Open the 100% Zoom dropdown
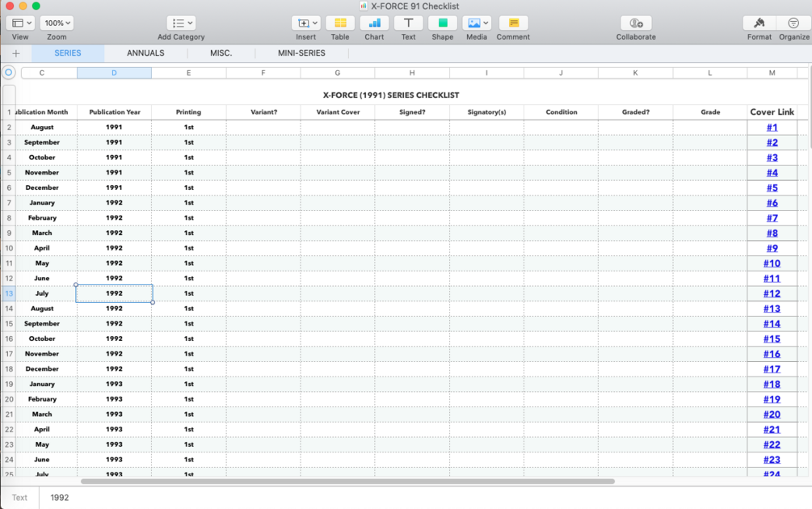812x509 pixels. 57,23
